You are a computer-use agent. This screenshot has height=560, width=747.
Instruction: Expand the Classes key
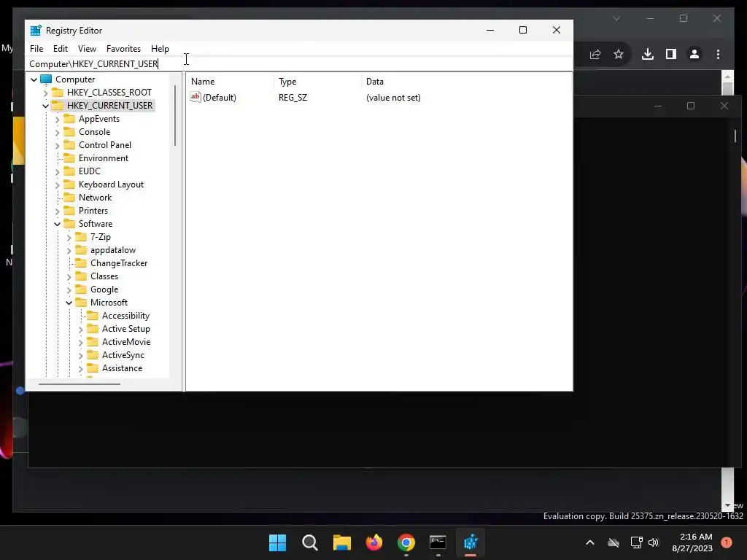click(69, 276)
